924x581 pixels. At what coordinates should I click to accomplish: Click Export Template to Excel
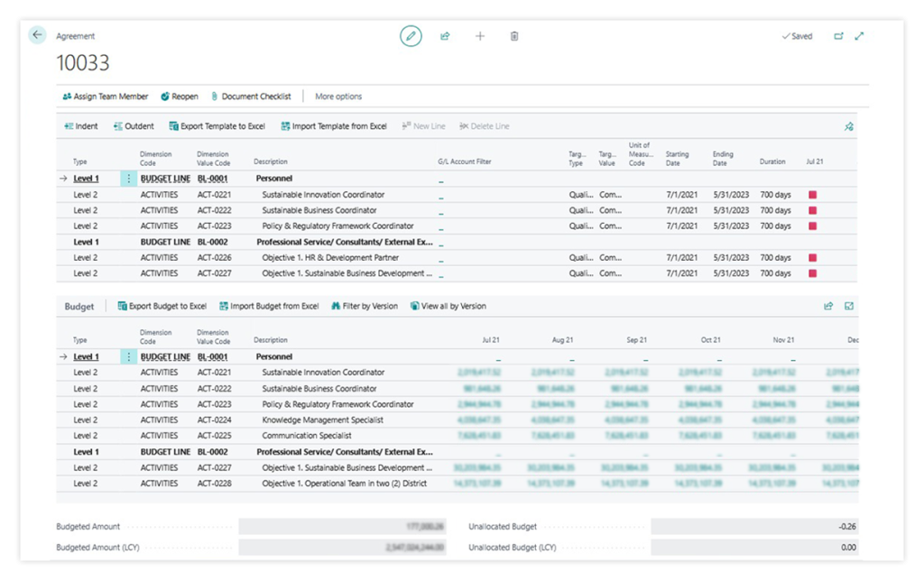(217, 126)
